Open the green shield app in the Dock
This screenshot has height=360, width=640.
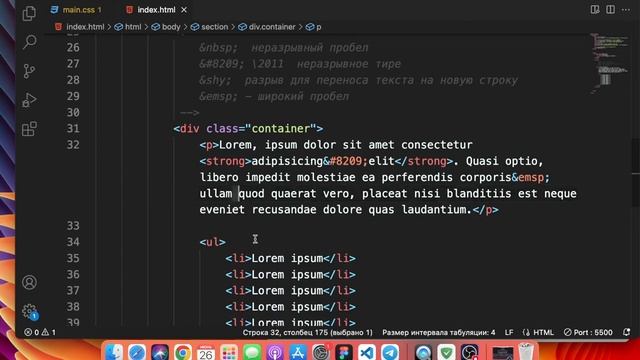click(447, 352)
